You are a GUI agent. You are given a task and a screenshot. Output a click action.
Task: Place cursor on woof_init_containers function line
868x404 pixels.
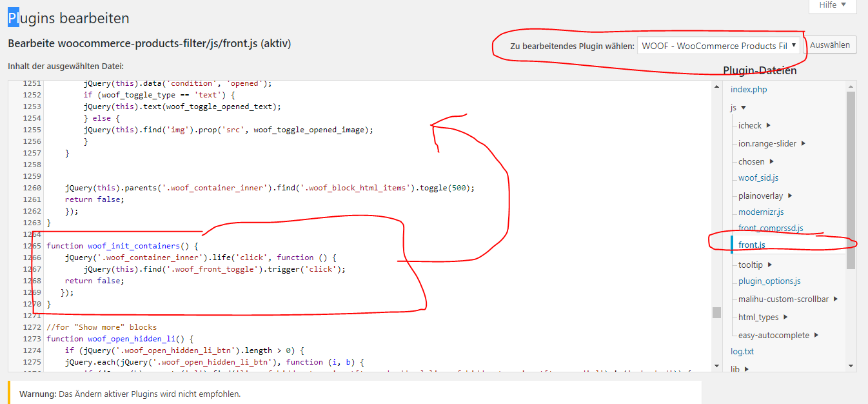121,246
